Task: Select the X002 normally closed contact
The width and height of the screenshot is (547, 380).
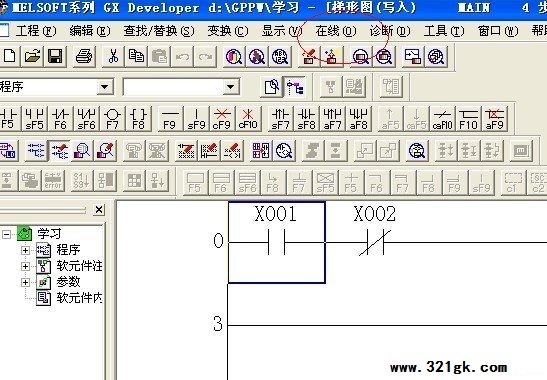Action: [375, 242]
